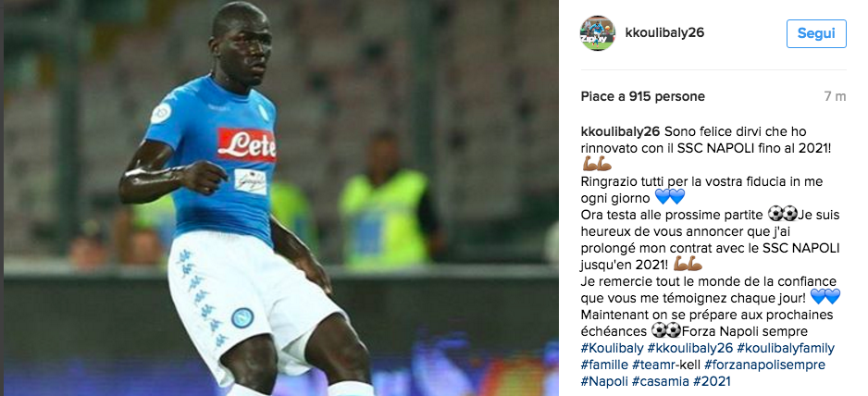This screenshot has width=868, height=396.
Task: Open the #casamia hashtag
Action: click(x=660, y=381)
